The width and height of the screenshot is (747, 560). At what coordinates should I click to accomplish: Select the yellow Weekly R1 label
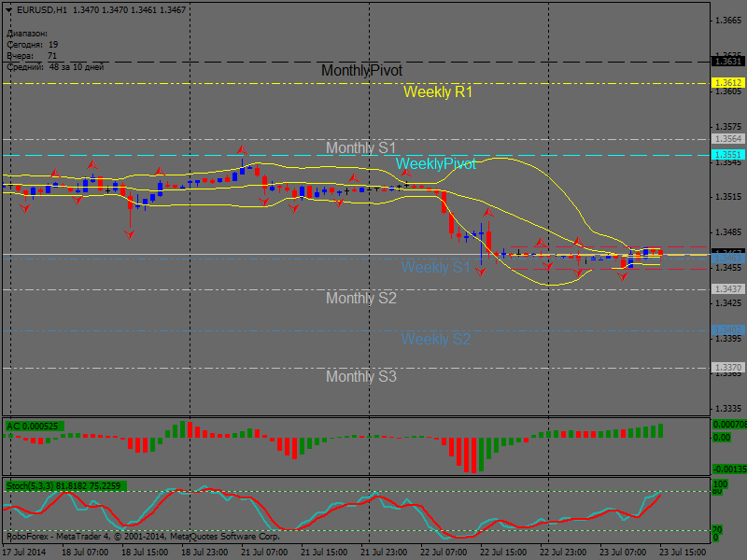pos(438,92)
